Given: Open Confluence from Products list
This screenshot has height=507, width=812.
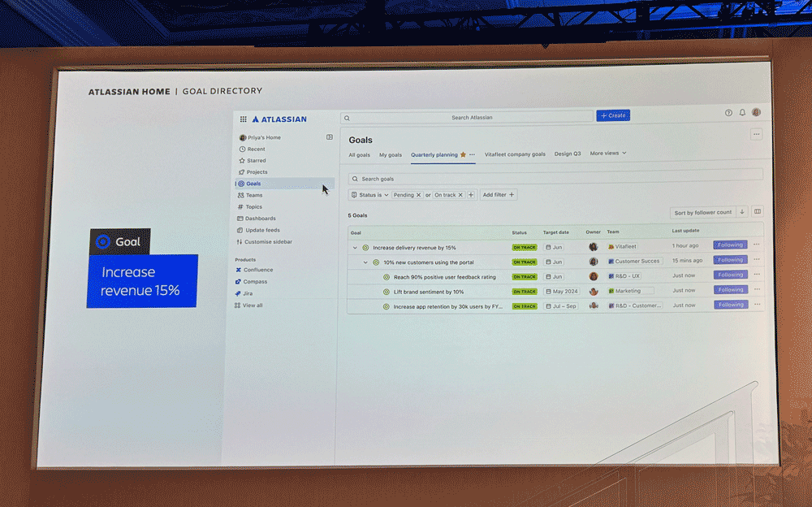Looking at the screenshot, I should click(253, 270).
